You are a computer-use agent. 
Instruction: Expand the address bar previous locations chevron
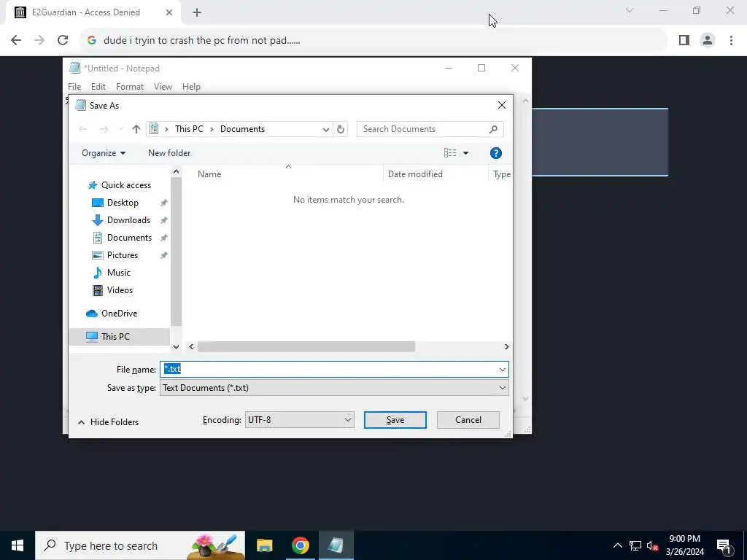[326, 129]
